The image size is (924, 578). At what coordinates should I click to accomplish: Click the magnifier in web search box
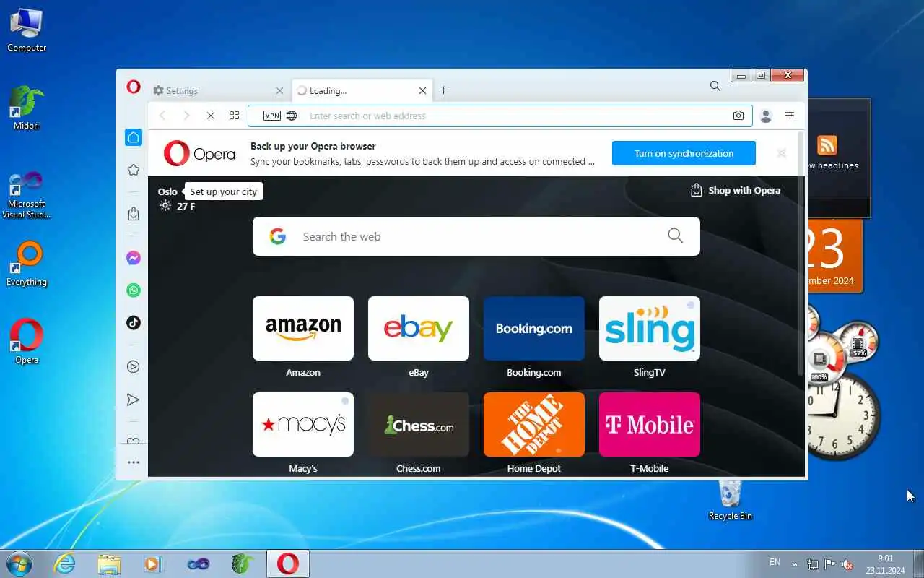[x=675, y=236]
